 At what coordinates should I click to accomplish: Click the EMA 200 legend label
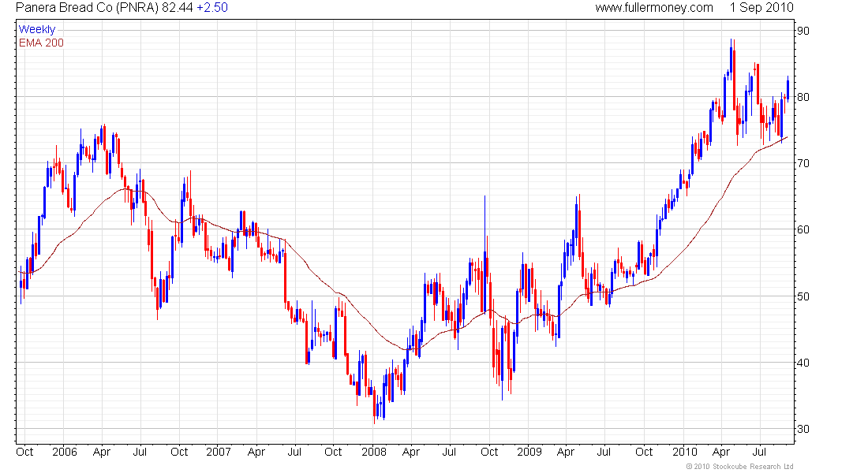(x=41, y=43)
